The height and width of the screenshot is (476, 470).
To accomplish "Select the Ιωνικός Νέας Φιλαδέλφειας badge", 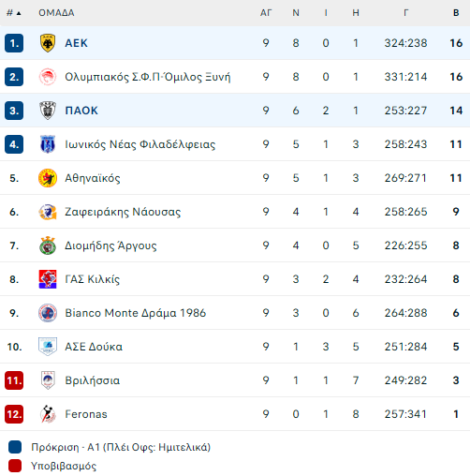I will point(48,144).
